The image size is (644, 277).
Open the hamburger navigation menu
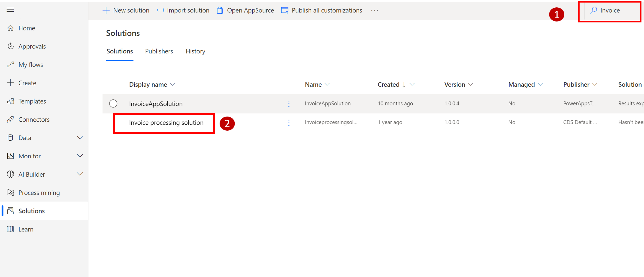10,10
